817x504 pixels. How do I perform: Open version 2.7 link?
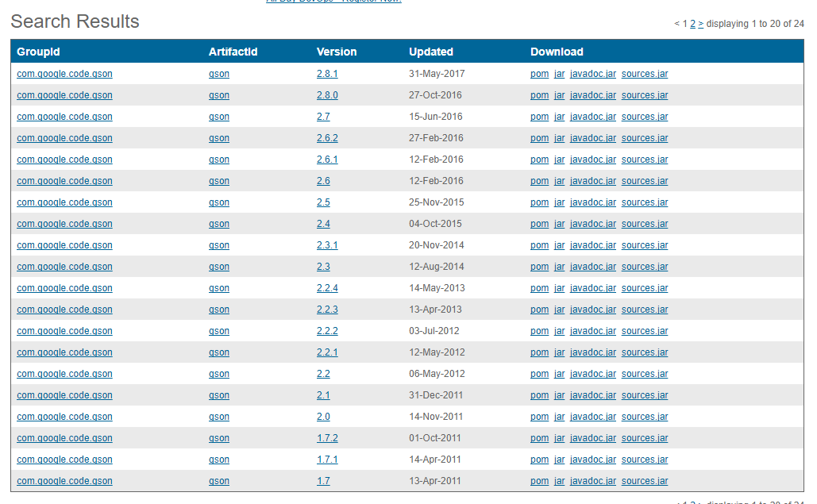(323, 117)
